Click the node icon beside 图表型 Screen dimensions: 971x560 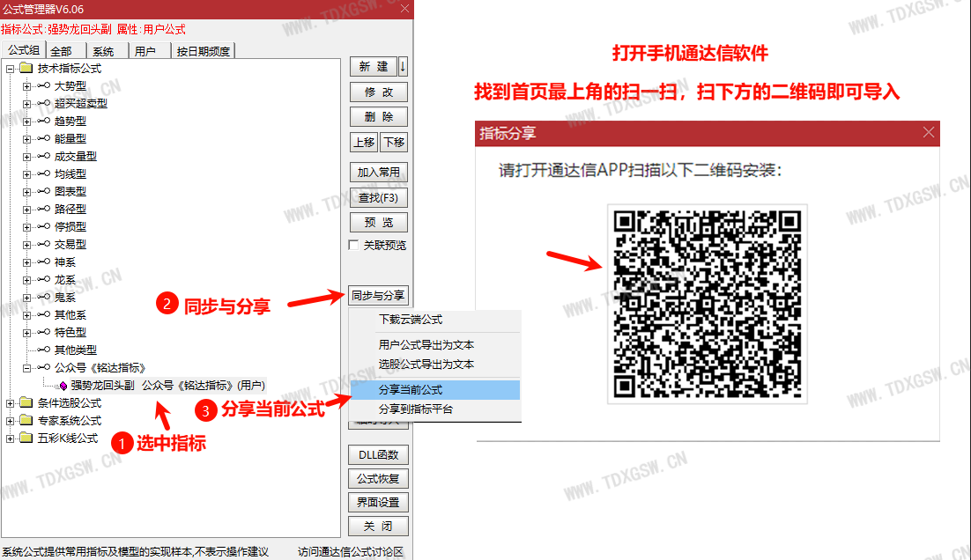43,191
